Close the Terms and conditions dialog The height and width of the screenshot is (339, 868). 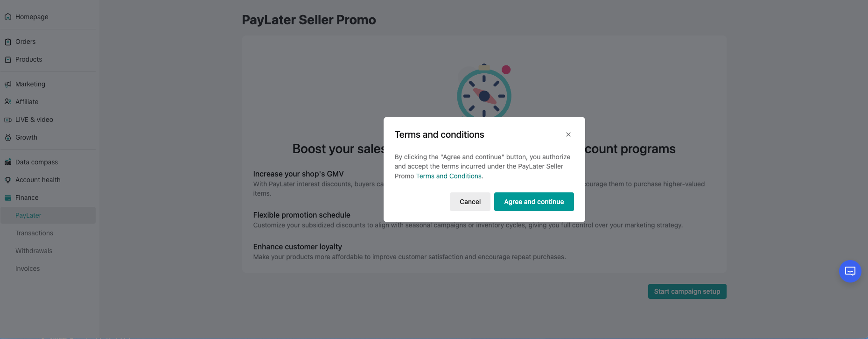point(568,134)
